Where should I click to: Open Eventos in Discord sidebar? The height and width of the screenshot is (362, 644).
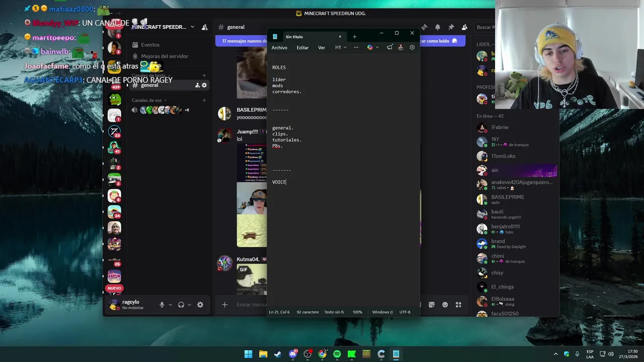[150, 45]
